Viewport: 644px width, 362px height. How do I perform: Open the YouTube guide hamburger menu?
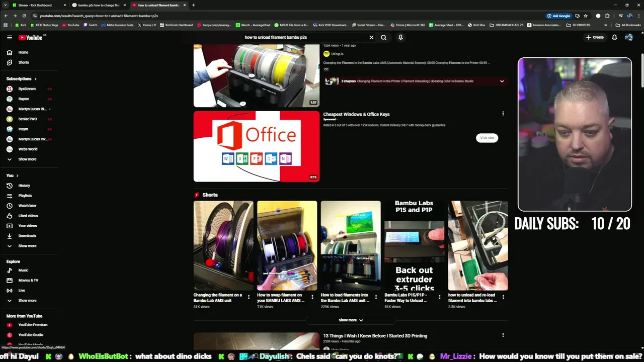(x=9, y=37)
